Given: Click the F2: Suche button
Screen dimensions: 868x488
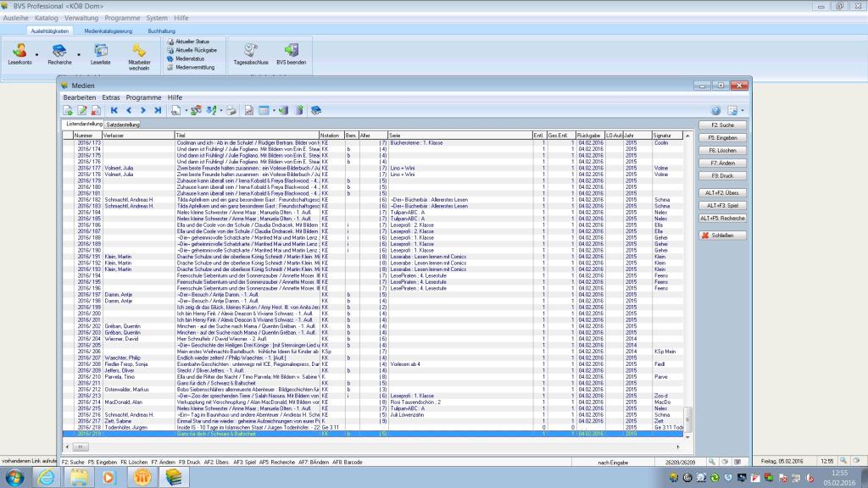Looking at the screenshot, I should (x=722, y=125).
